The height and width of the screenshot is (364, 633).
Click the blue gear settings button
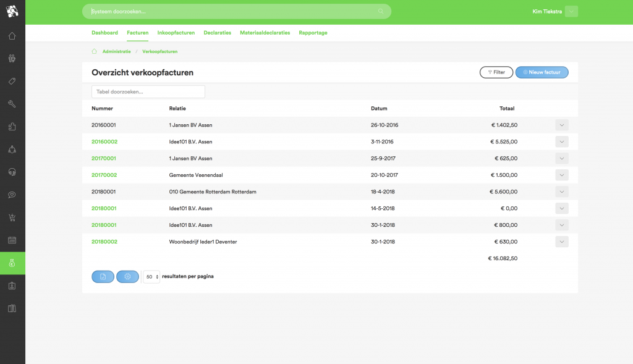(x=127, y=277)
